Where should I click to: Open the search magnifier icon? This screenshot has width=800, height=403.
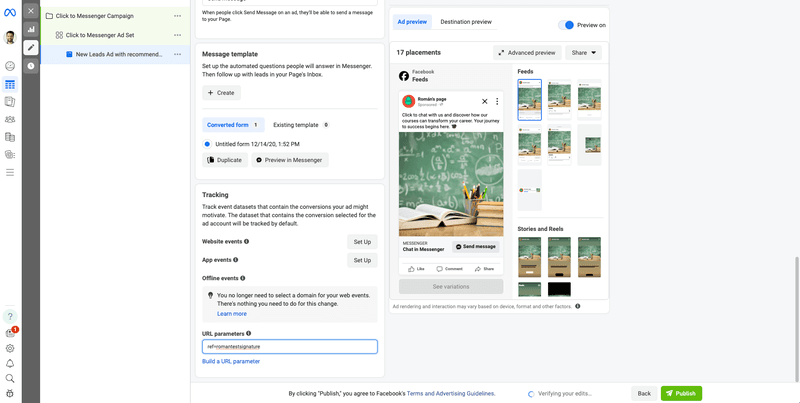click(10, 379)
